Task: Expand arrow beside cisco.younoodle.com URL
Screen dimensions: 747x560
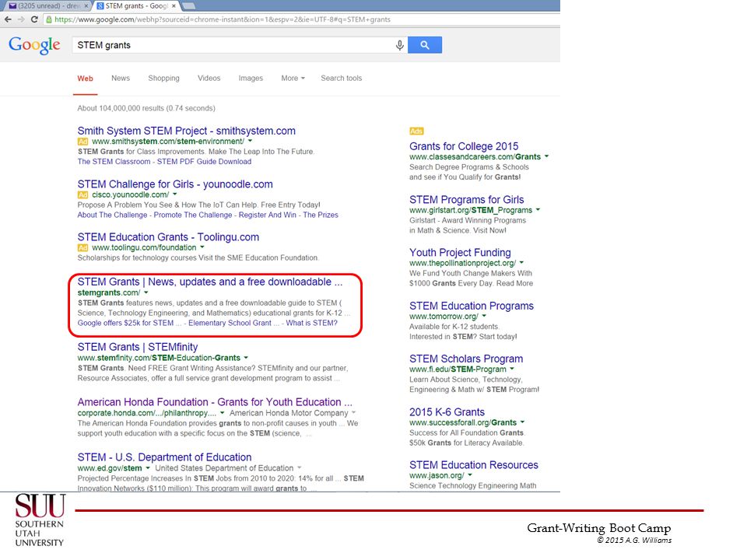Action: [175, 194]
